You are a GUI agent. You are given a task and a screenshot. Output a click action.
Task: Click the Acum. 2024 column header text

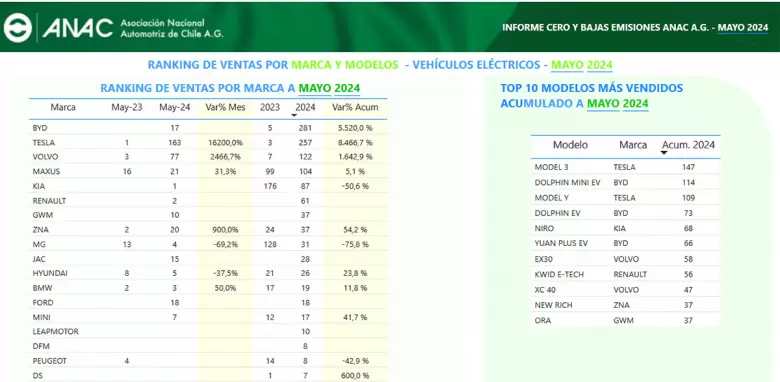[x=688, y=145]
